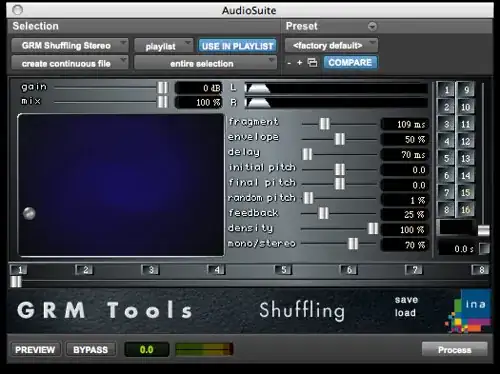Recall plugin preset slot 11
500x374 pixels.
[465, 124]
